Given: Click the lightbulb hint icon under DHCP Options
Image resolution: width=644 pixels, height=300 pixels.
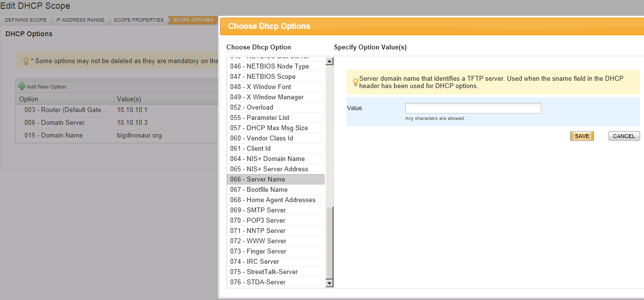Looking at the screenshot, I should click(26, 61).
